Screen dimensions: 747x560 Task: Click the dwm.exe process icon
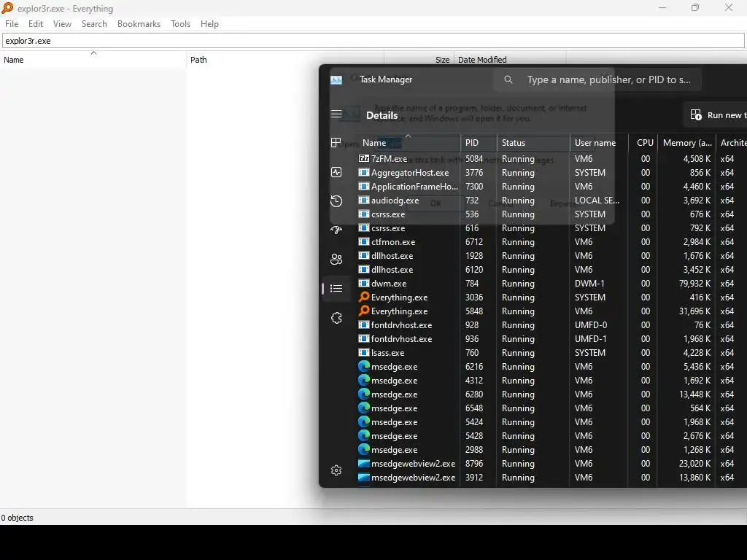pyautogui.click(x=364, y=283)
